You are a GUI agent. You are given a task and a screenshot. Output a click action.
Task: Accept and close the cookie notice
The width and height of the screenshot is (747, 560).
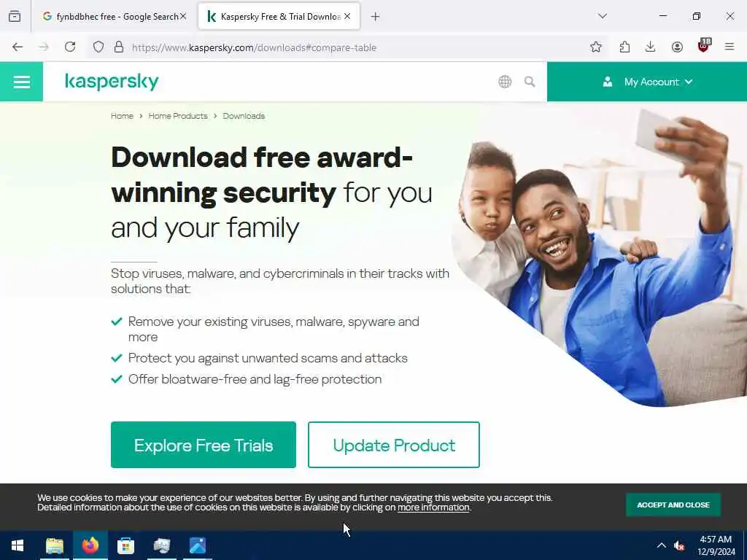point(673,505)
